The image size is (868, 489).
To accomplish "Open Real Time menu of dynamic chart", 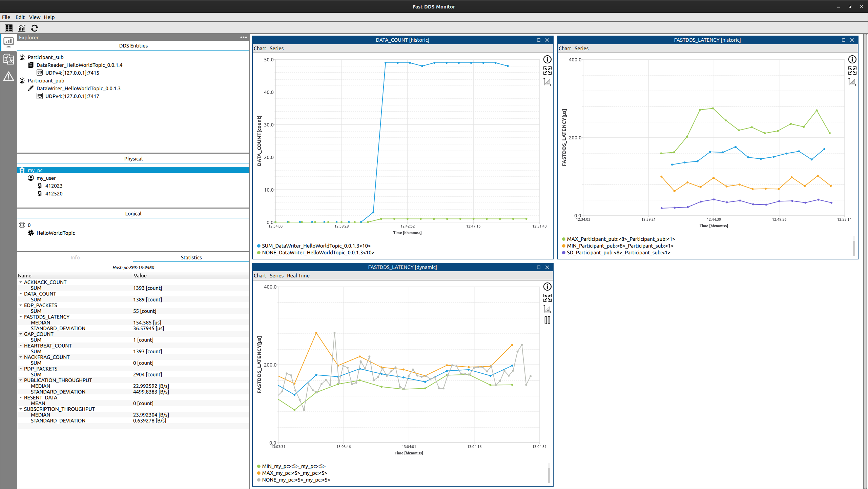I will tap(298, 276).
